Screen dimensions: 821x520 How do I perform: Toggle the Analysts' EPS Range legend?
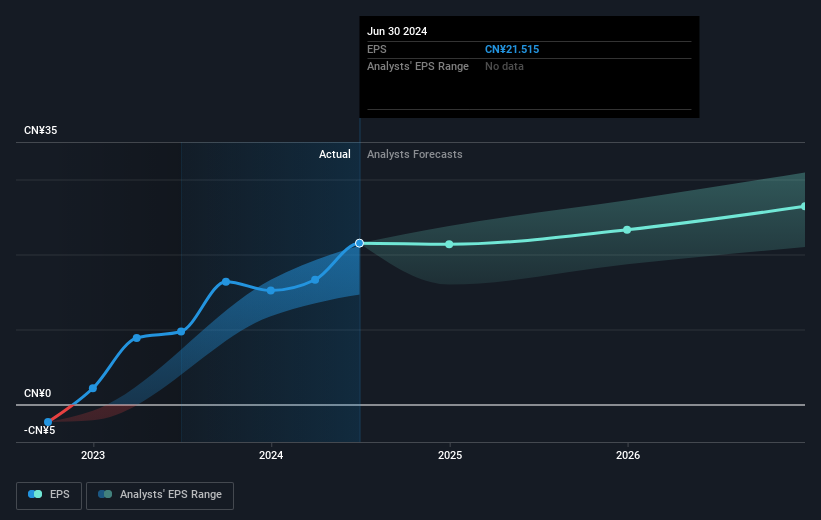pyautogui.click(x=160, y=495)
